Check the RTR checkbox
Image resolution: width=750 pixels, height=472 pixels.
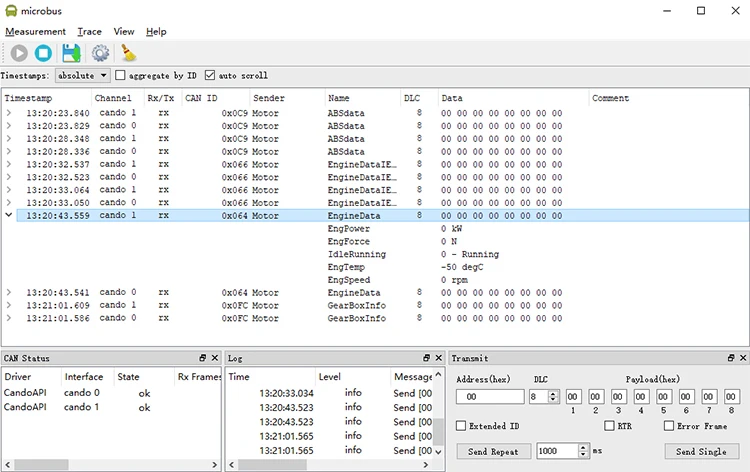pyautogui.click(x=609, y=426)
